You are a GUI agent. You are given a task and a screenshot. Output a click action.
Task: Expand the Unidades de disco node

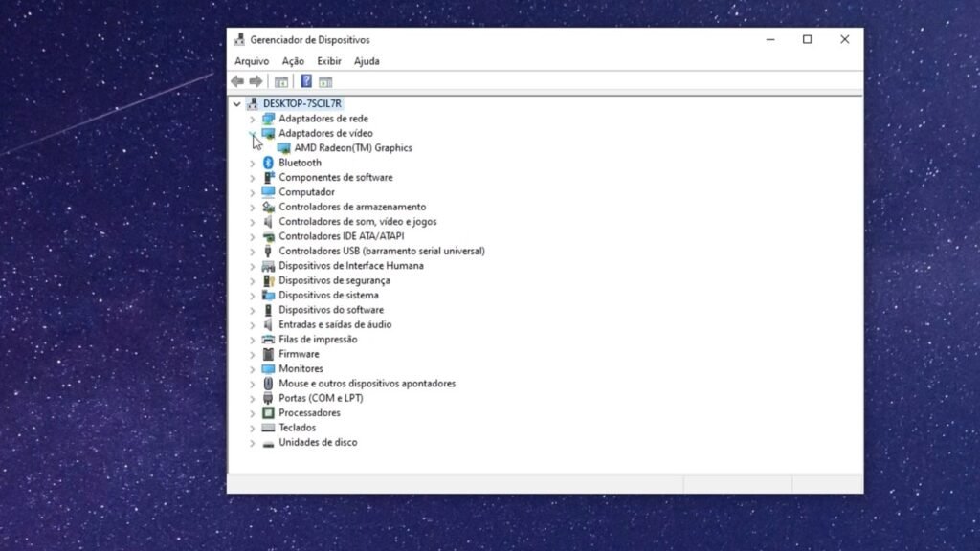(x=253, y=443)
